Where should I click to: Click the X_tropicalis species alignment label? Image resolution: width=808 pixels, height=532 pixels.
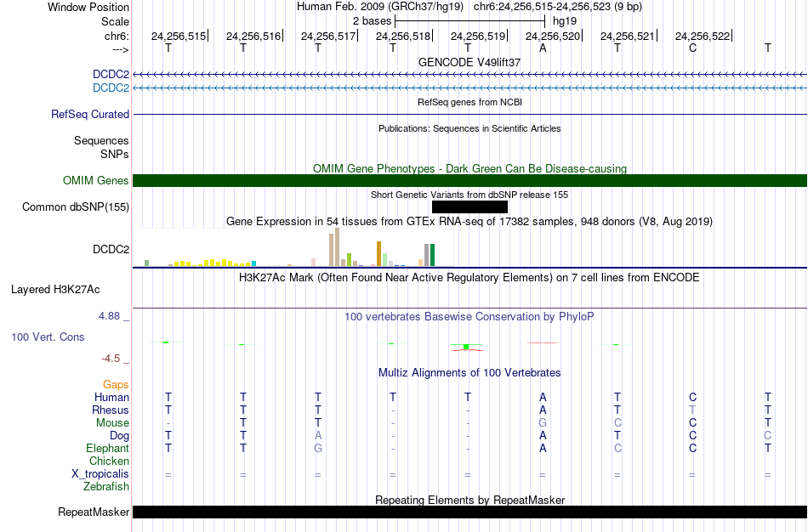(100, 474)
